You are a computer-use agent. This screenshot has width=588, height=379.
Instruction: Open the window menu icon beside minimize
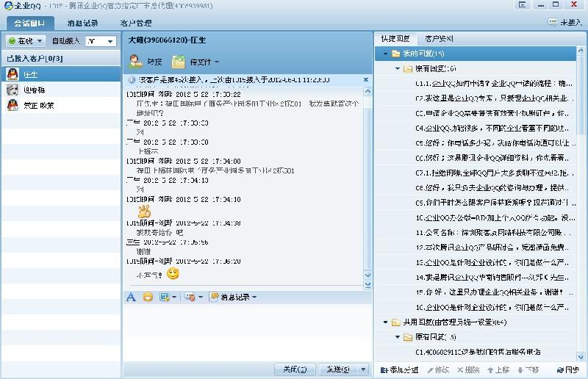point(522,5)
